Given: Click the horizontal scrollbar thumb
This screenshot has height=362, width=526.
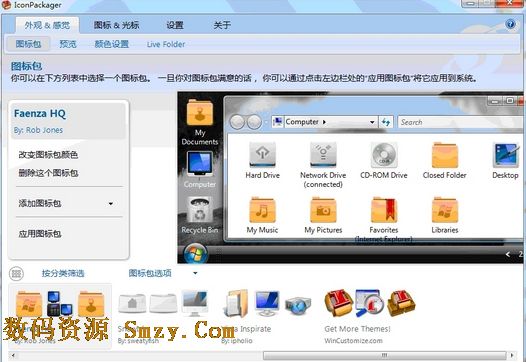Looking at the screenshot, I should (x=384, y=355).
